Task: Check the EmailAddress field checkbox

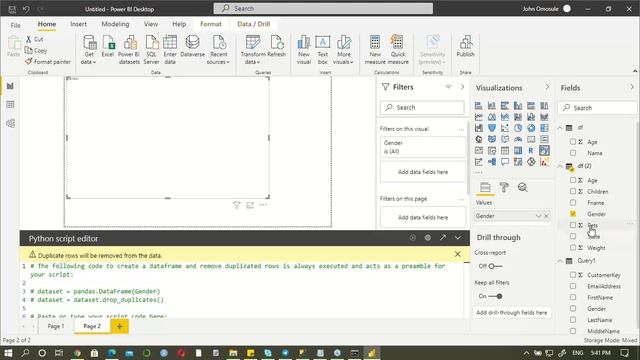Action: click(573, 286)
